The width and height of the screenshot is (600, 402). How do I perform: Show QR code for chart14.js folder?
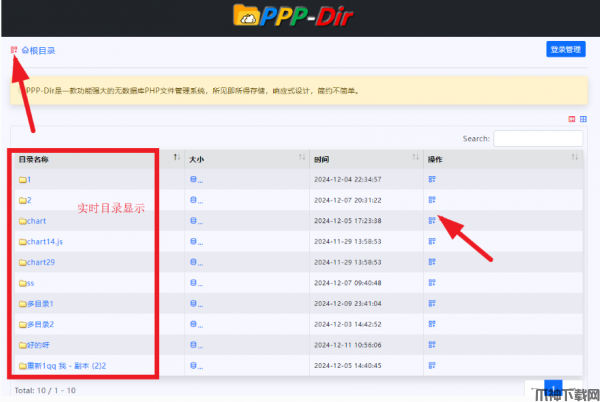(432, 241)
